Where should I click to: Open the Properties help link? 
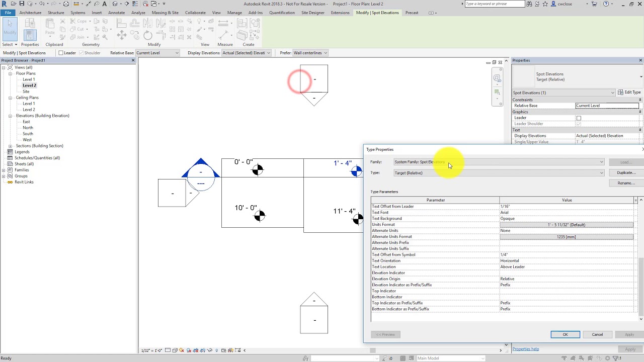(525, 349)
